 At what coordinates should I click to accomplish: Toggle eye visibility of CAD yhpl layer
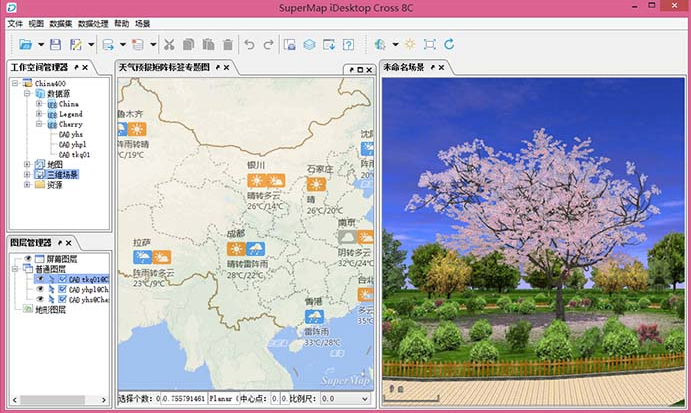point(40,289)
